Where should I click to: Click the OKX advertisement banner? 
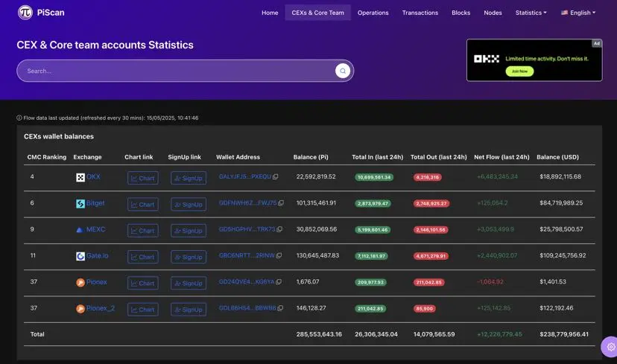pos(534,60)
